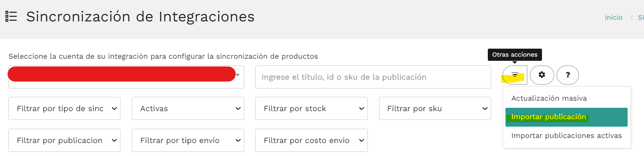Click the chevron on the Activas dropdown
The width and height of the screenshot is (644, 156).
(x=238, y=109)
